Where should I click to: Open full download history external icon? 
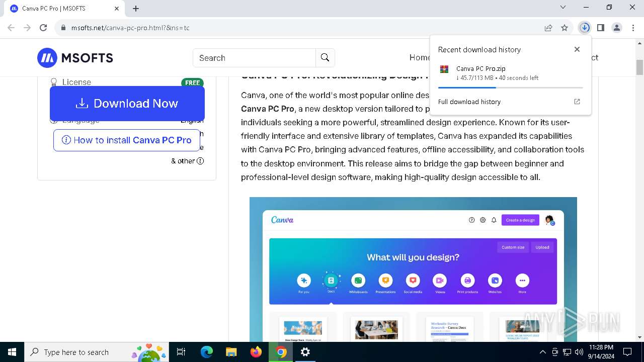click(577, 102)
